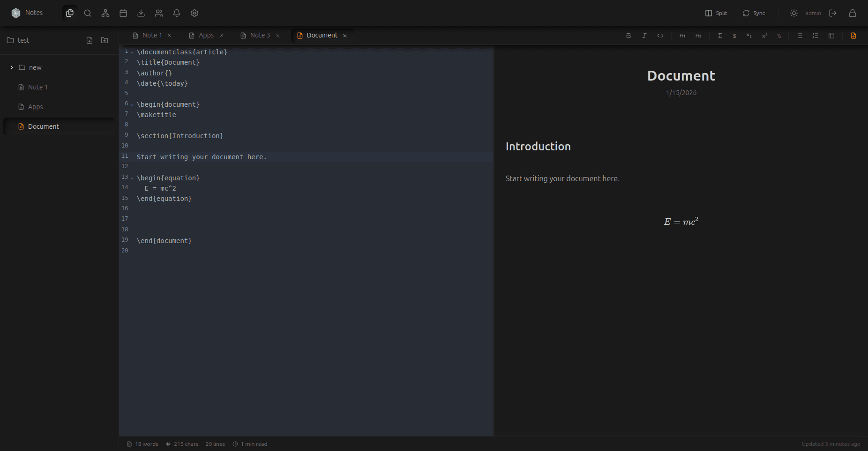Open the notifications bell
Viewport: 868px width, 451px height.
pyautogui.click(x=177, y=13)
